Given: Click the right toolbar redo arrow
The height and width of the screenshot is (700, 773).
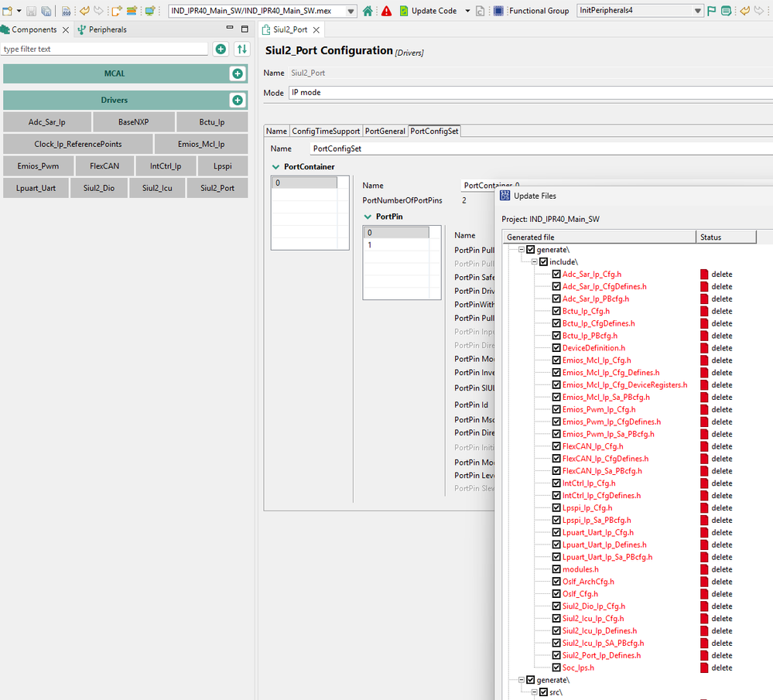Looking at the screenshot, I should click(759, 10).
